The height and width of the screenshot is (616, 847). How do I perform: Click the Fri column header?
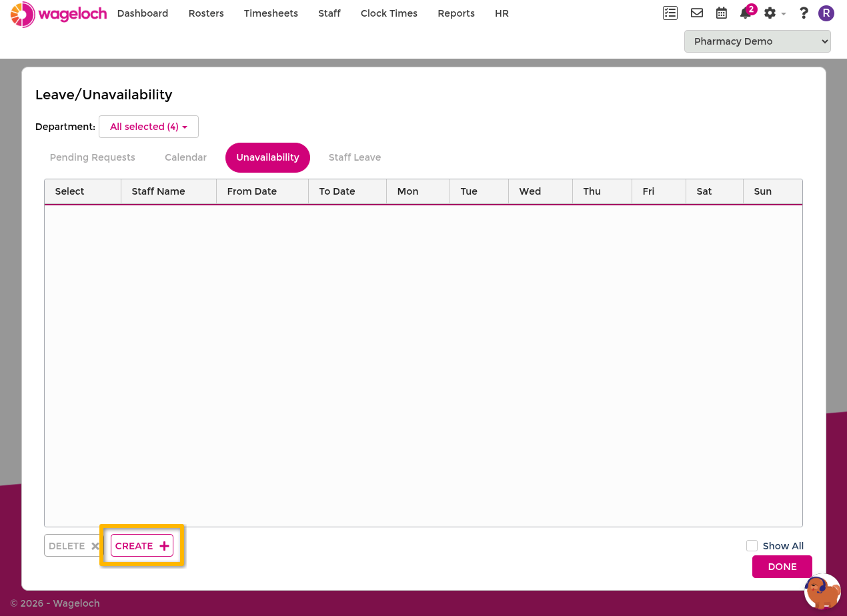coord(659,191)
